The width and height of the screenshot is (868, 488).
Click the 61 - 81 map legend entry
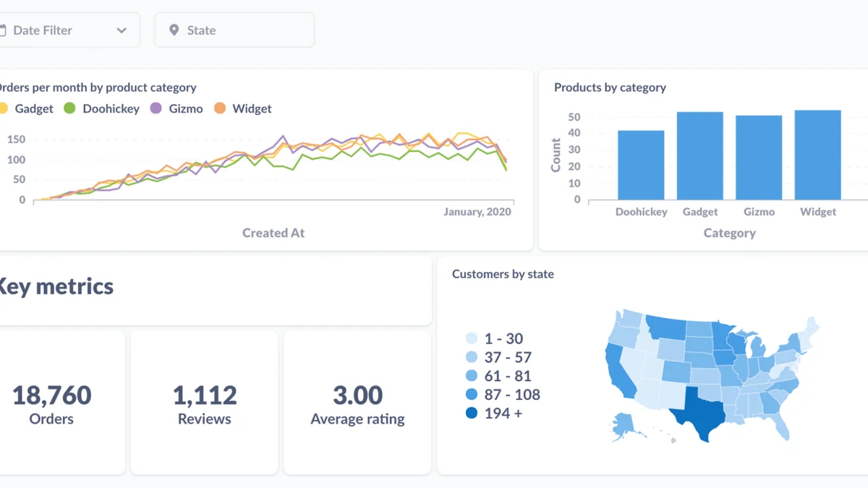pos(498,376)
